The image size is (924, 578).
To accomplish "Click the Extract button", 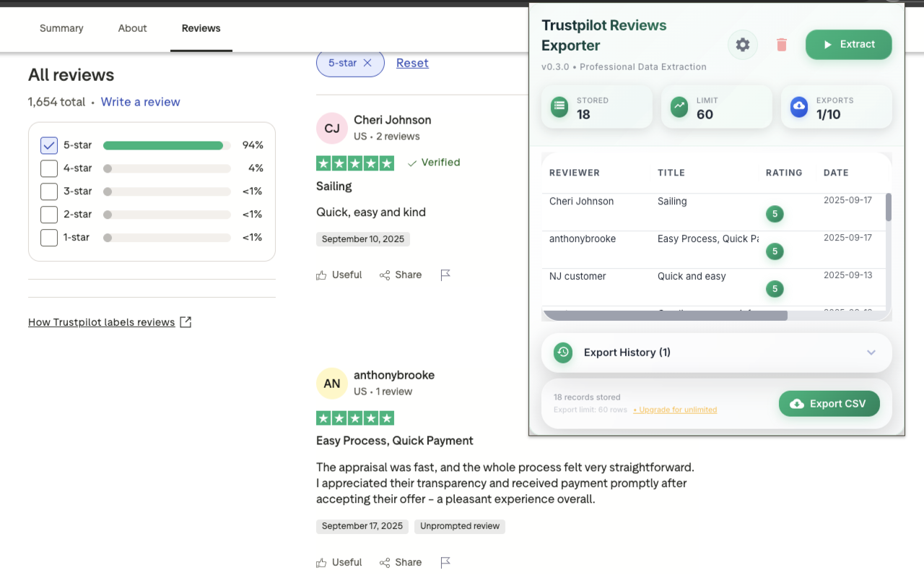I will click(x=849, y=45).
